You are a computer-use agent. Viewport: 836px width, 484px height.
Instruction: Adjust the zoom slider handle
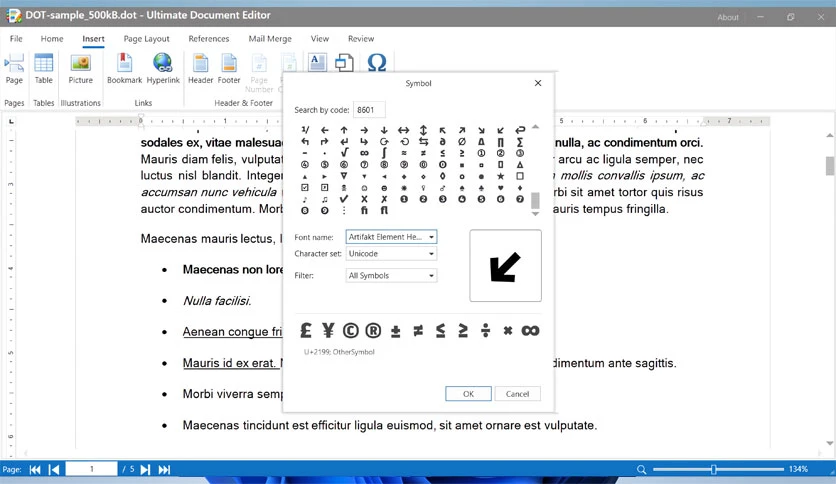713,470
